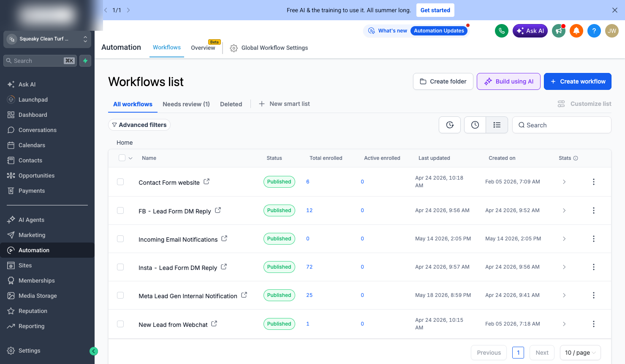Click the green lightning quick actions icon
Image resolution: width=625 pixels, height=364 pixels.
[85, 61]
